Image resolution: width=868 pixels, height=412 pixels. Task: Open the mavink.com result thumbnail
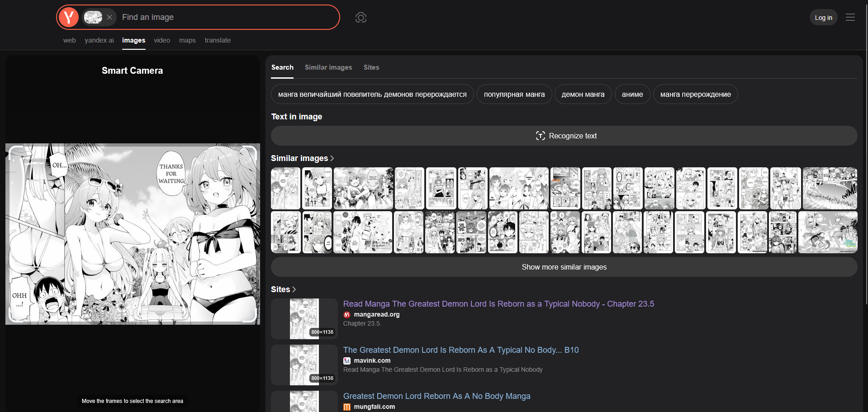point(304,365)
